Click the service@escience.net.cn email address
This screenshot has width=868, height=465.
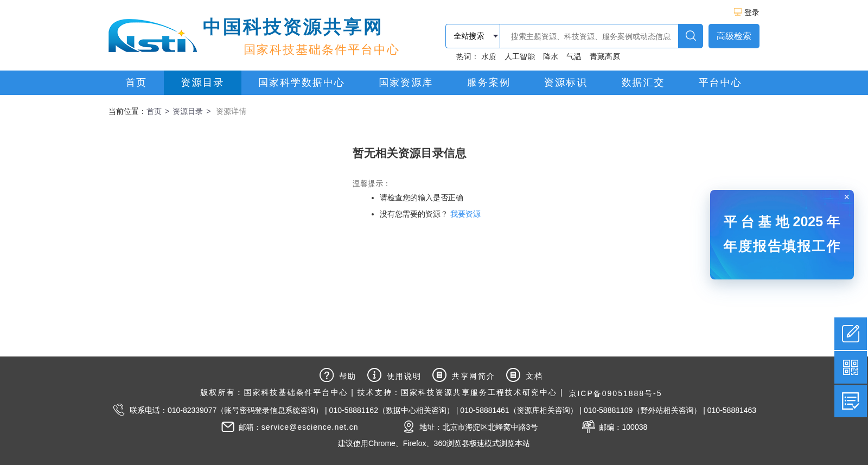click(x=310, y=427)
